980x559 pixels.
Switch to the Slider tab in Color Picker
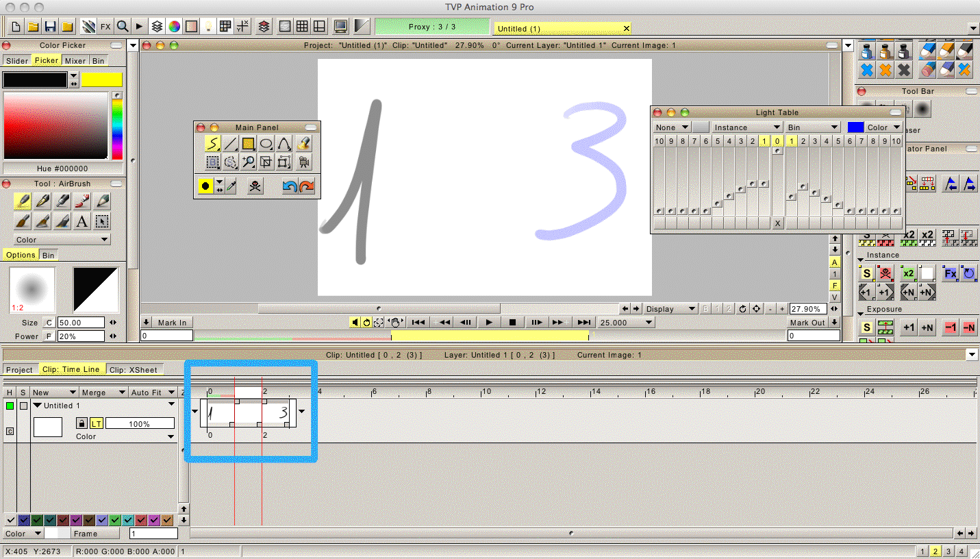[x=17, y=60]
